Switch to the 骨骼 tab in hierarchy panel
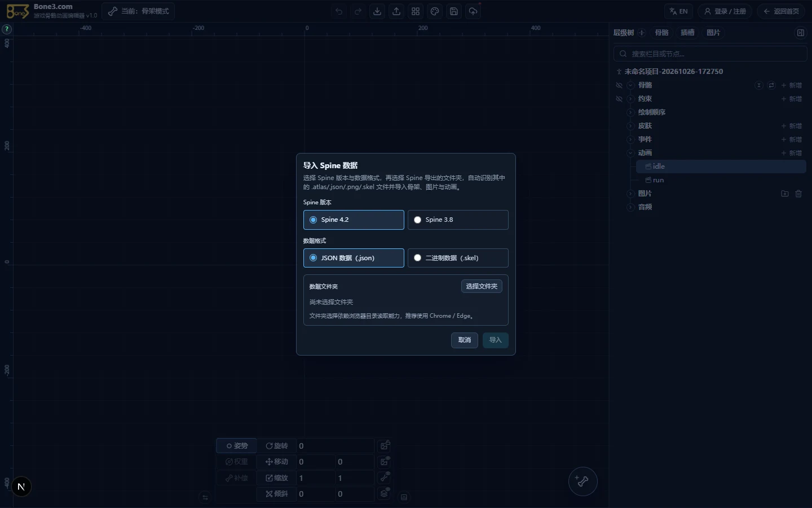This screenshot has width=812, height=508. pyautogui.click(x=662, y=33)
